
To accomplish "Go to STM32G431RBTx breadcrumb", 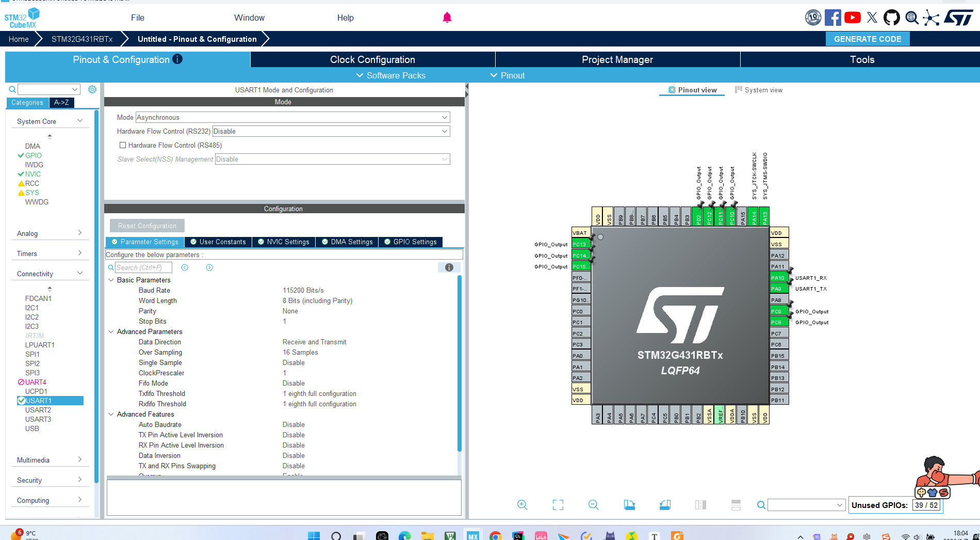I will click(82, 39).
